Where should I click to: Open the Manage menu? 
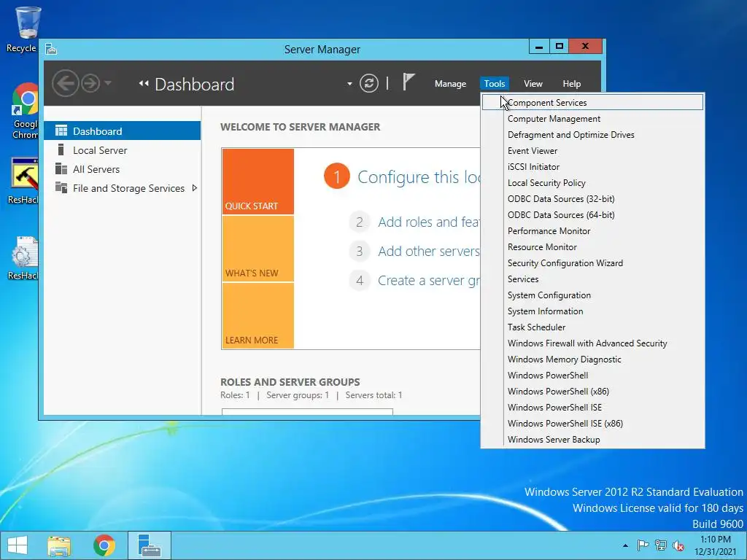pyautogui.click(x=450, y=84)
